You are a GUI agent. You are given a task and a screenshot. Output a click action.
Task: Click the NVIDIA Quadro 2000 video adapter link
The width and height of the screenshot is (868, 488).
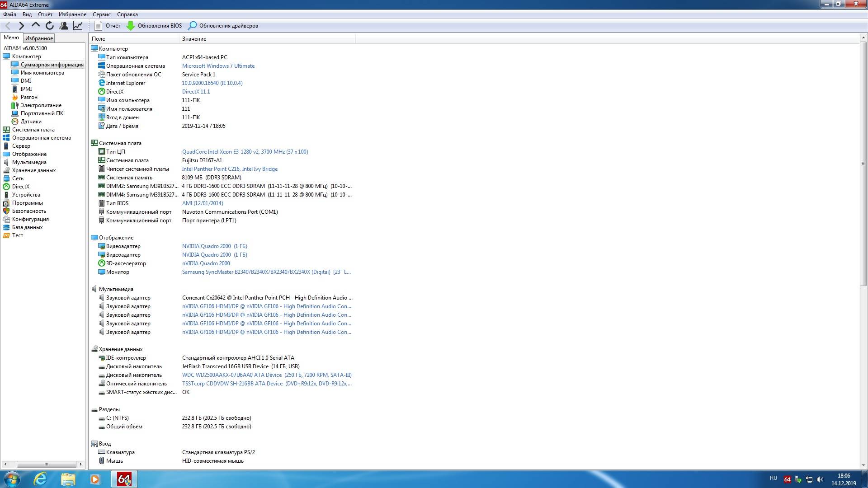tap(214, 246)
